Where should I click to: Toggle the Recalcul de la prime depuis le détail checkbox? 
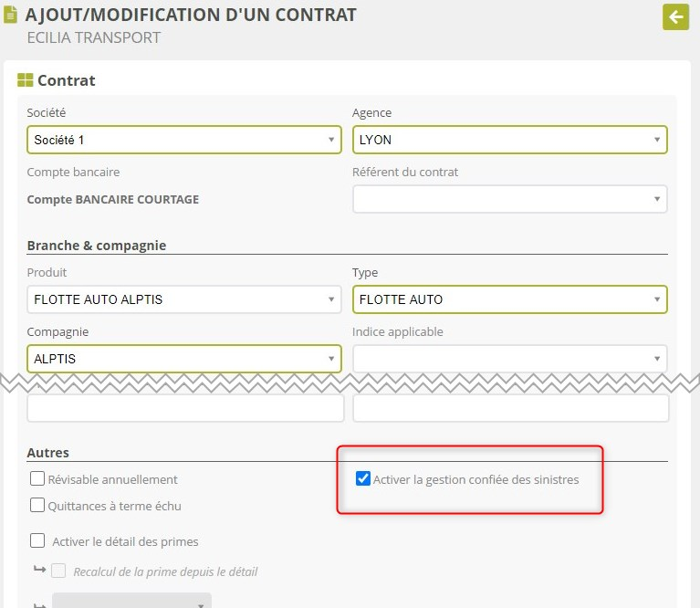pyautogui.click(x=59, y=571)
